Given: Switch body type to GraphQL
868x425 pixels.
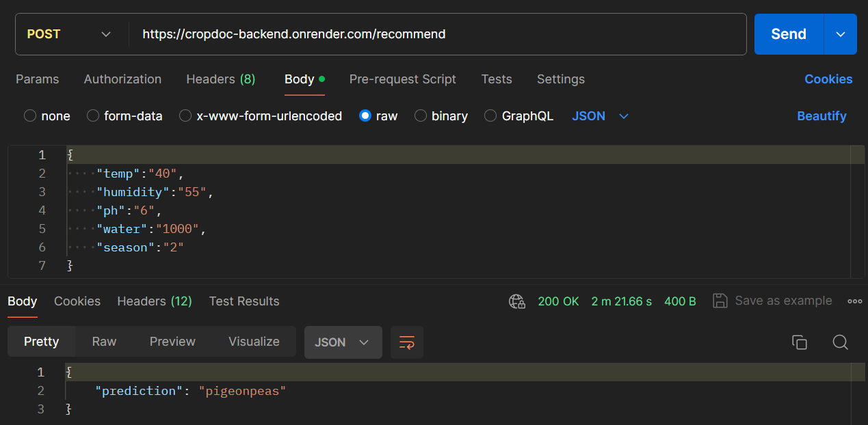Looking at the screenshot, I should tap(519, 116).
